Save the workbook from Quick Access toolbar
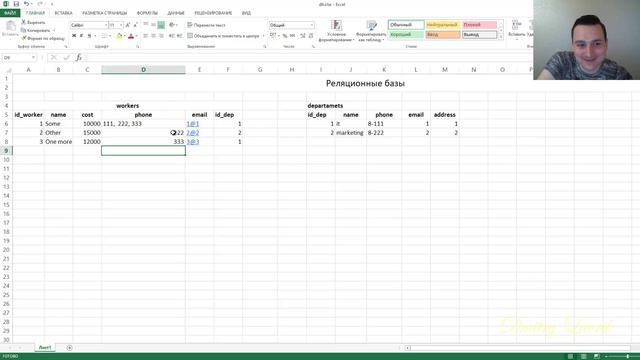 coord(16,4)
